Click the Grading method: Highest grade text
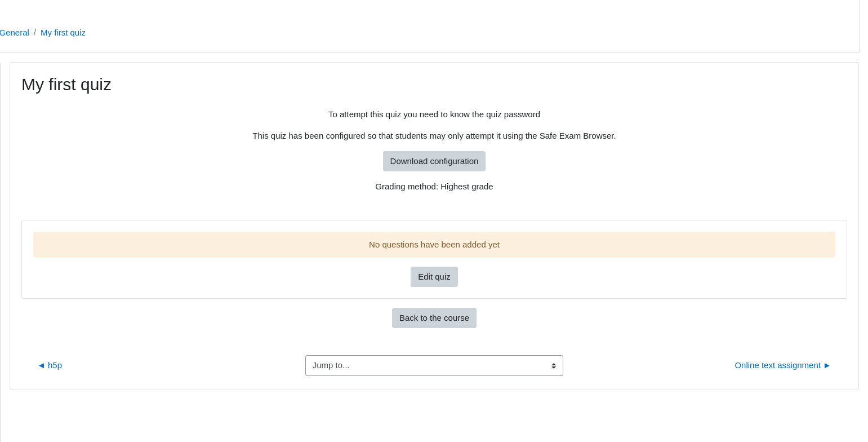The image size is (868, 442). 434,187
